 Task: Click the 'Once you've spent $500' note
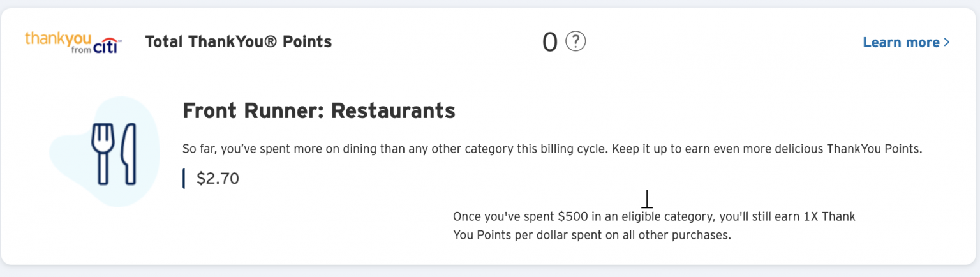pyautogui.click(x=654, y=216)
